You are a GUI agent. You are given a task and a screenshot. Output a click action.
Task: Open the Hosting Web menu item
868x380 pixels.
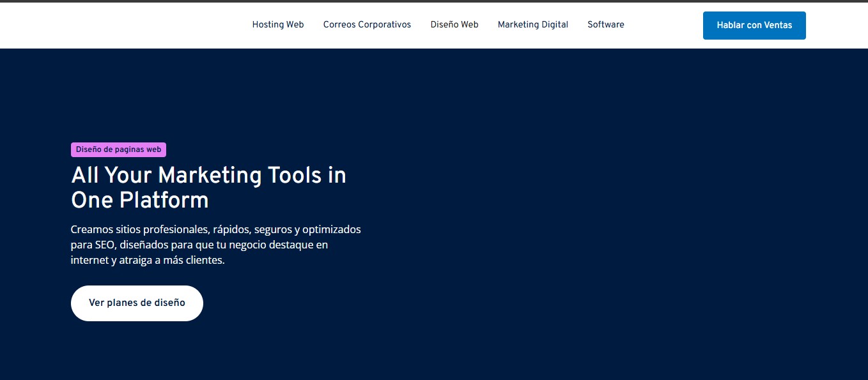pos(277,25)
